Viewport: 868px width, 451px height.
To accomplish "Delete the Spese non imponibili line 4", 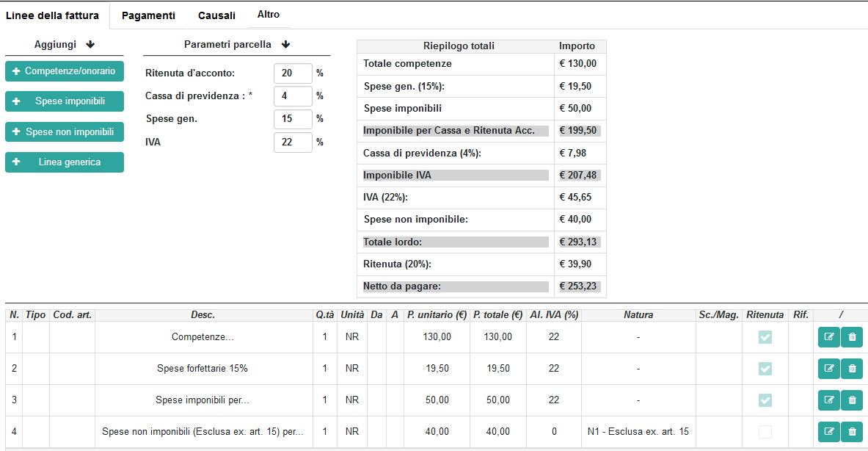I will [851, 432].
